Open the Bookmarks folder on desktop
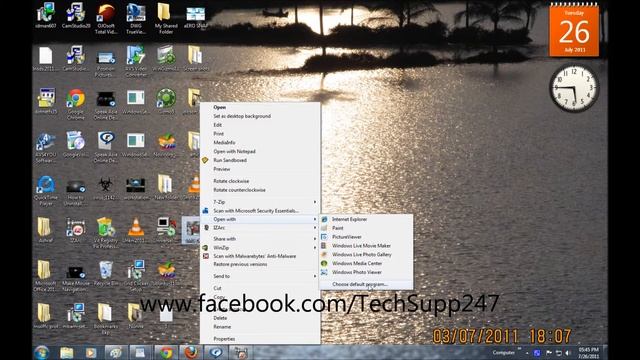Viewport: 640px width, 360px height. click(105, 319)
